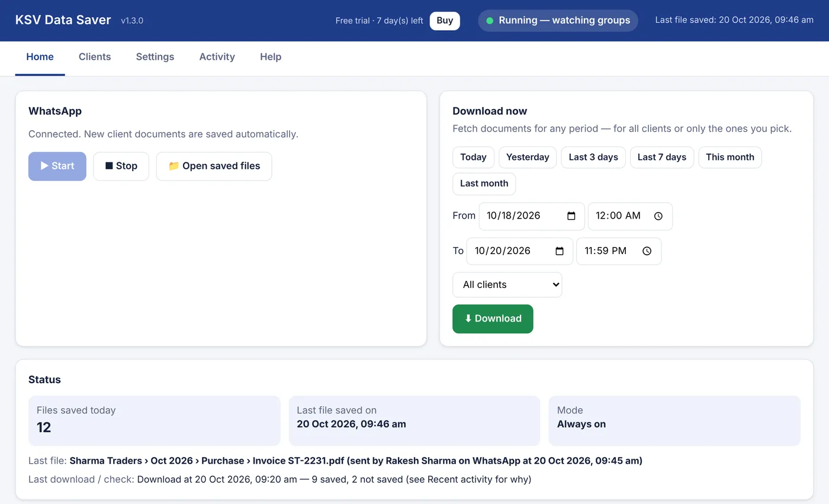Click the Free trial 7 day(s) left text
The height and width of the screenshot is (504, 829).
(379, 21)
